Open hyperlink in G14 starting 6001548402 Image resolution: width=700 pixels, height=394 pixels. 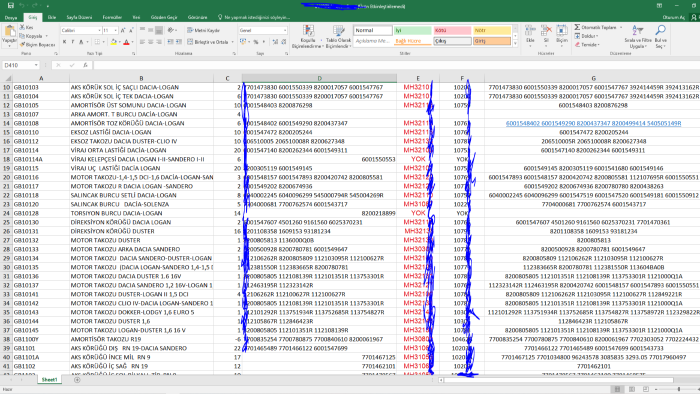point(593,123)
